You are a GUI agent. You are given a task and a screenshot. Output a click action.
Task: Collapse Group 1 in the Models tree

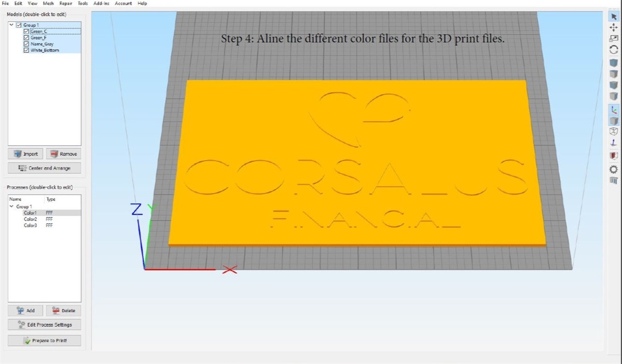(12, 25)
